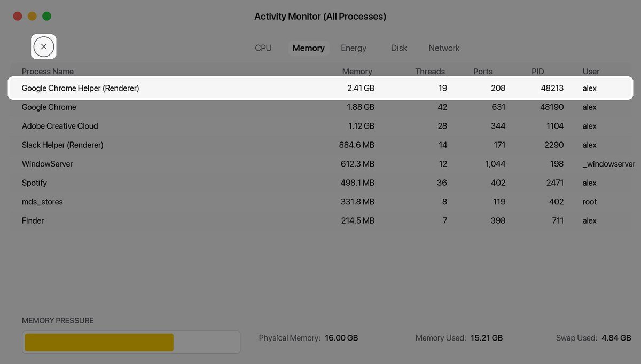Click threads value 28
Viewport: 641px width, 364px height.
(x=442, y=126)
